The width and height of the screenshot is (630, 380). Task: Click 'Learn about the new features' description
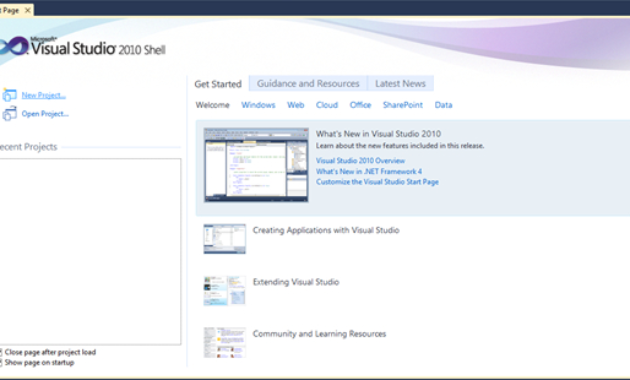point(400,146)
